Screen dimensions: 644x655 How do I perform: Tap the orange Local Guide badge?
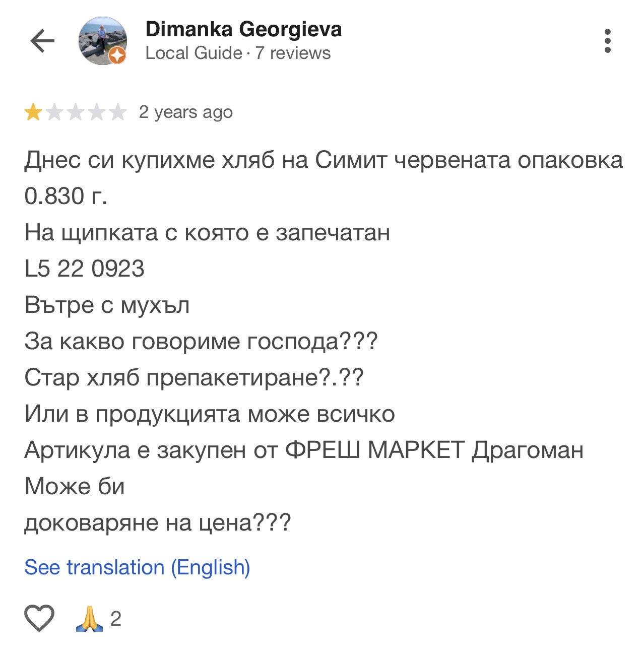[x=117, y=56]
